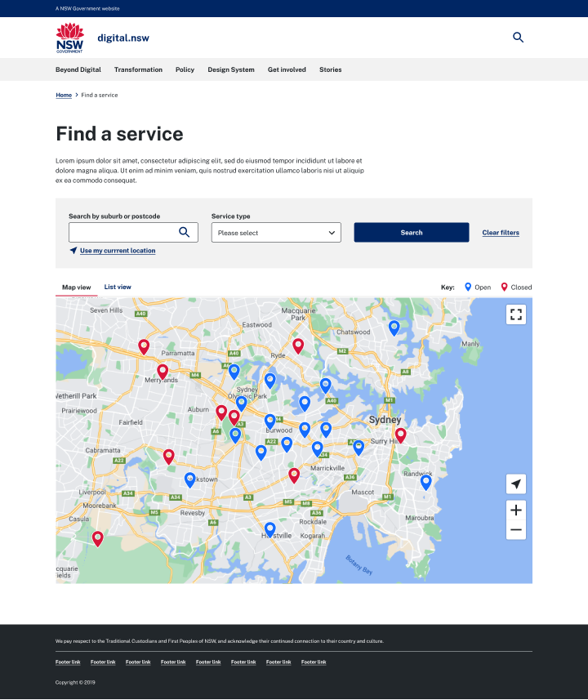Click the map locate-me arrow button

point(515,484)
